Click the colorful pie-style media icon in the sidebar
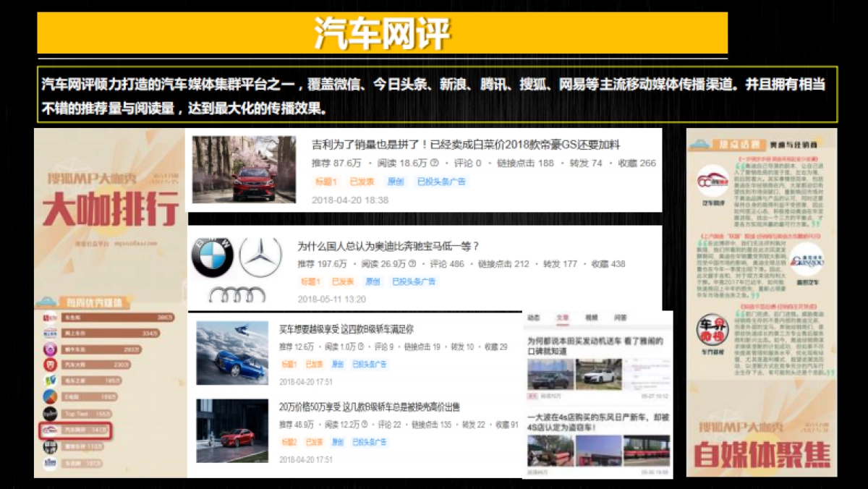 (x=48, y=396)
